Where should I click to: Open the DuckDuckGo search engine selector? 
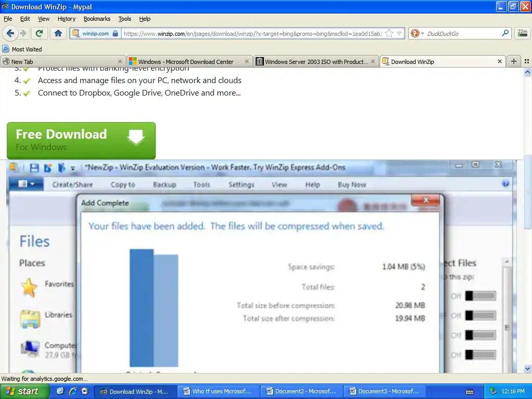click(417, 33)
